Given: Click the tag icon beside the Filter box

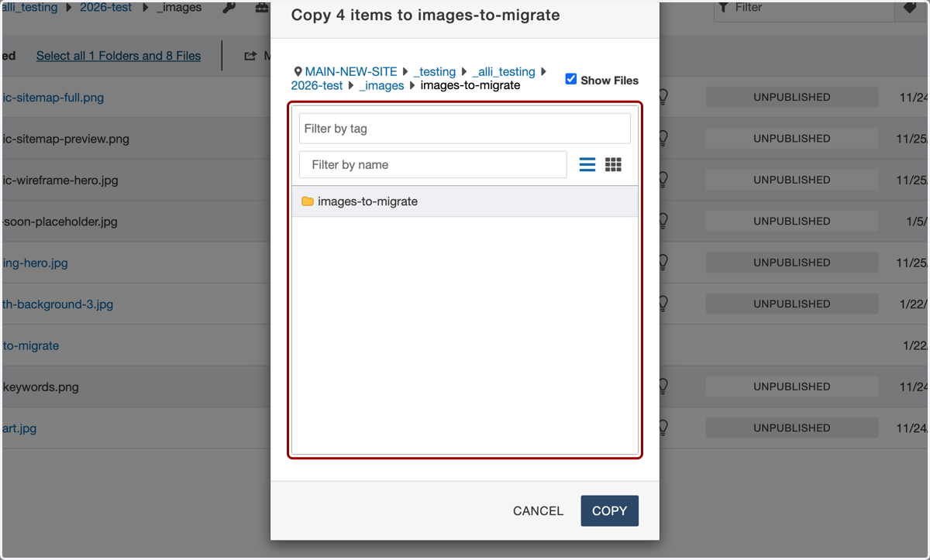Looking at the screenshot, I should pyautogui.click(x=910, y=7).
